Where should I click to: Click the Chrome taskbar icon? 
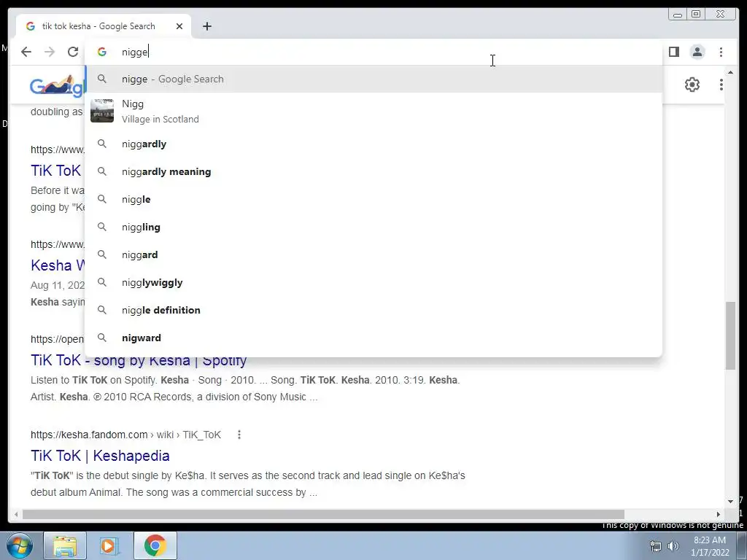click(155, 545)
